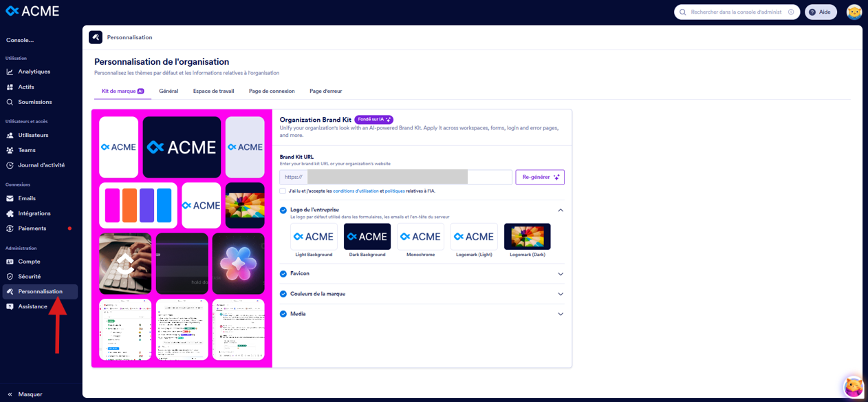Expand the Media section

(x=561, y=313)
